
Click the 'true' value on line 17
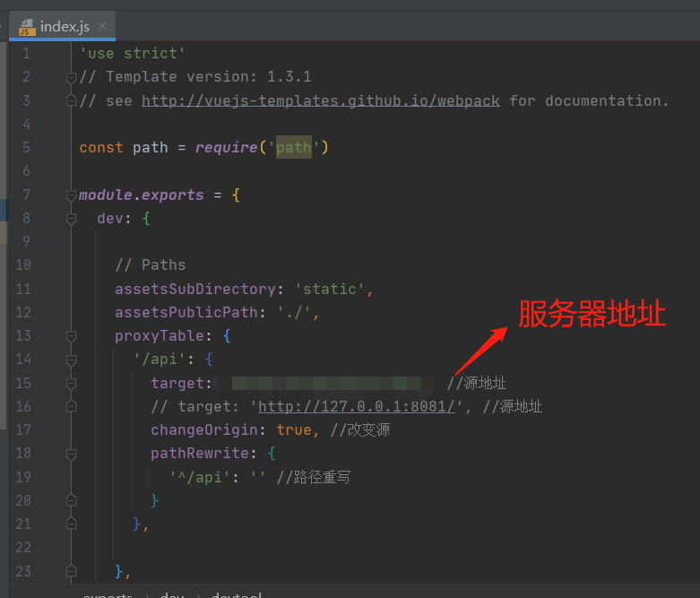[294, 429]
